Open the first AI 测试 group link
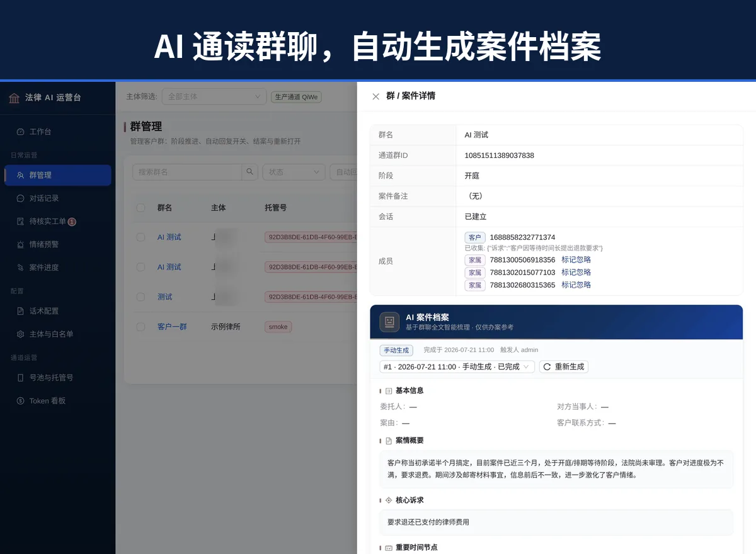This screenshot has height=554, width=756. pyautogui.click(x=169, y=237)
